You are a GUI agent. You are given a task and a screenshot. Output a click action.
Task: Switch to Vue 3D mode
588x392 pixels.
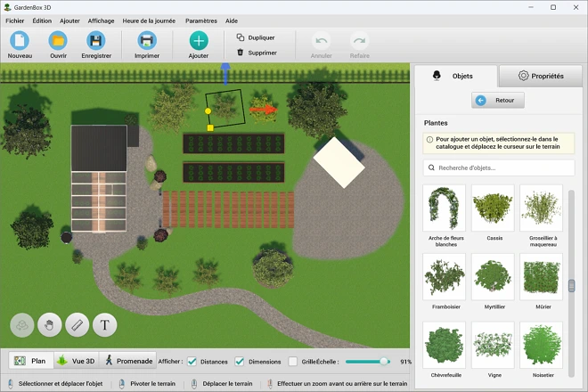76,361
